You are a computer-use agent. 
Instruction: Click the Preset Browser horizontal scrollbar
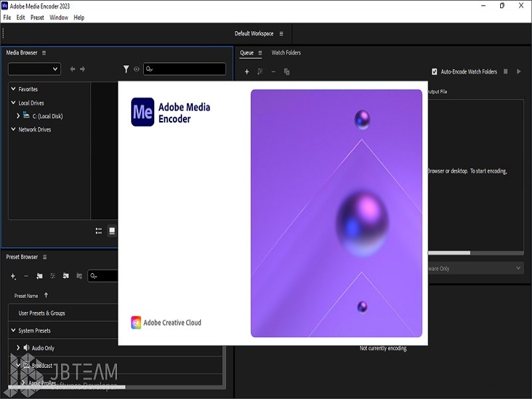tap(66, 387)
